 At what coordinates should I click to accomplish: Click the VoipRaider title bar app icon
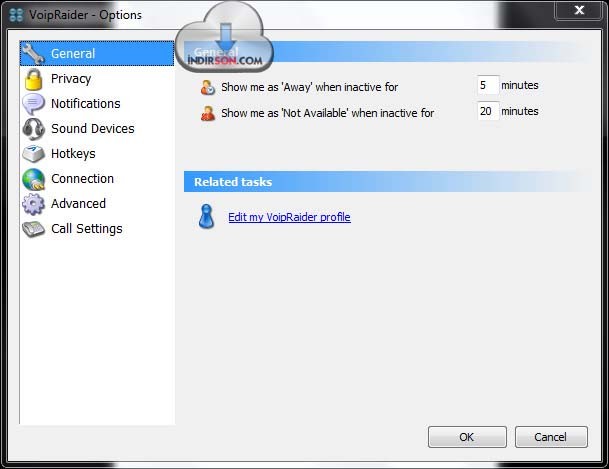[16, 15]
